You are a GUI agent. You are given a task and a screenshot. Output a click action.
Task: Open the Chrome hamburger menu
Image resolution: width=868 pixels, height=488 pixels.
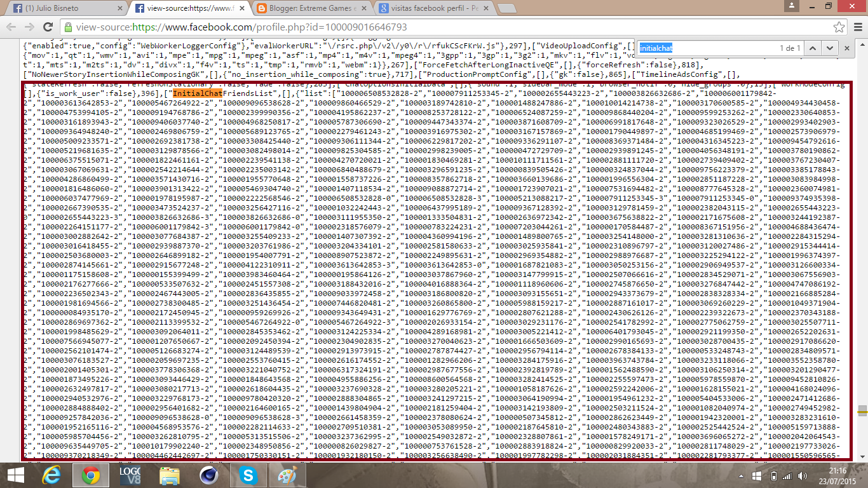pyautogui.click(x=857, y=27)
